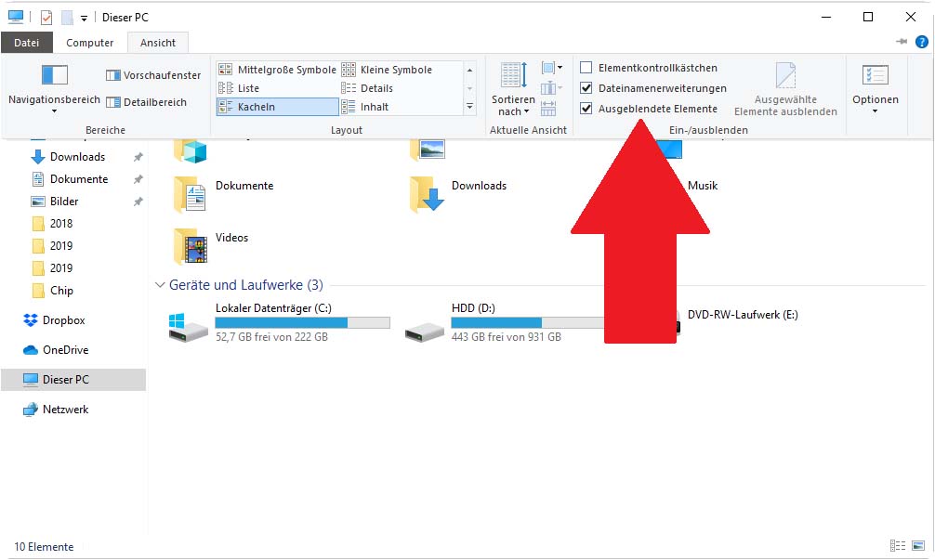The image size is (935, 560).
Task: Select the Kacheln layout option
Action: coord(277,107)
